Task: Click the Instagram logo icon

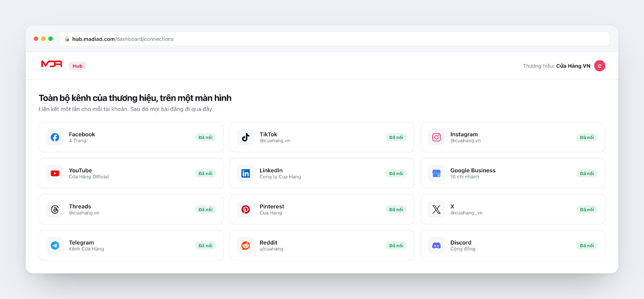Action: pos(436,137)
